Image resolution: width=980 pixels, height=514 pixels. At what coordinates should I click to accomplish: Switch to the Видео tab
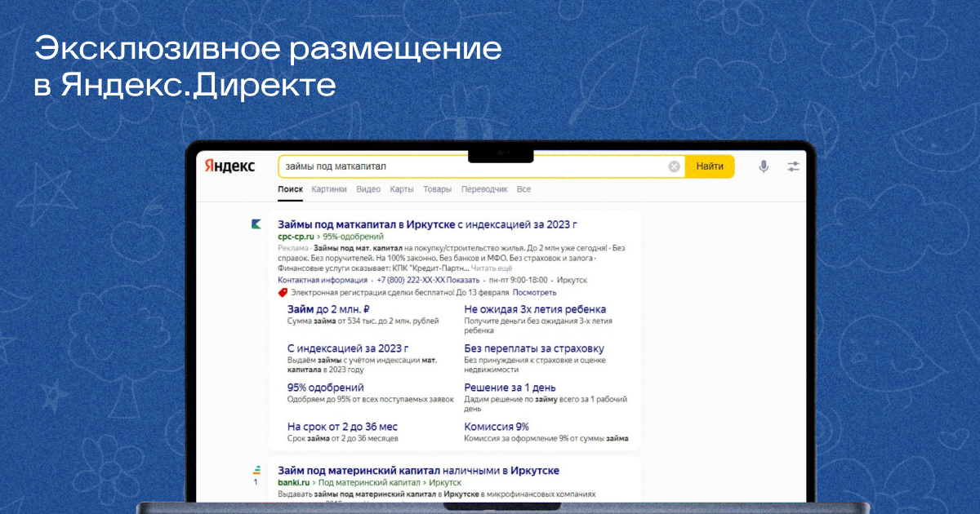pyautogui.click(x=368, y=189)
